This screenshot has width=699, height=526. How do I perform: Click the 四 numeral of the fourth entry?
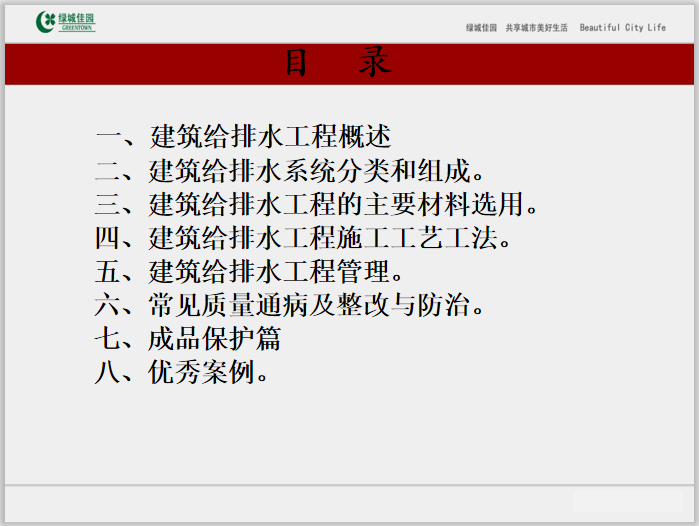[x=108, y=239]
